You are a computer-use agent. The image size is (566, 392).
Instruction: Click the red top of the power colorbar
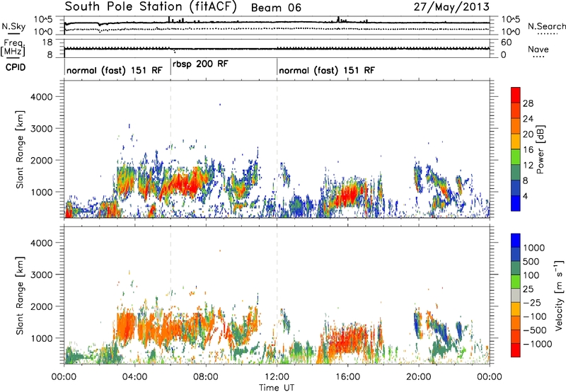(516, 95)
